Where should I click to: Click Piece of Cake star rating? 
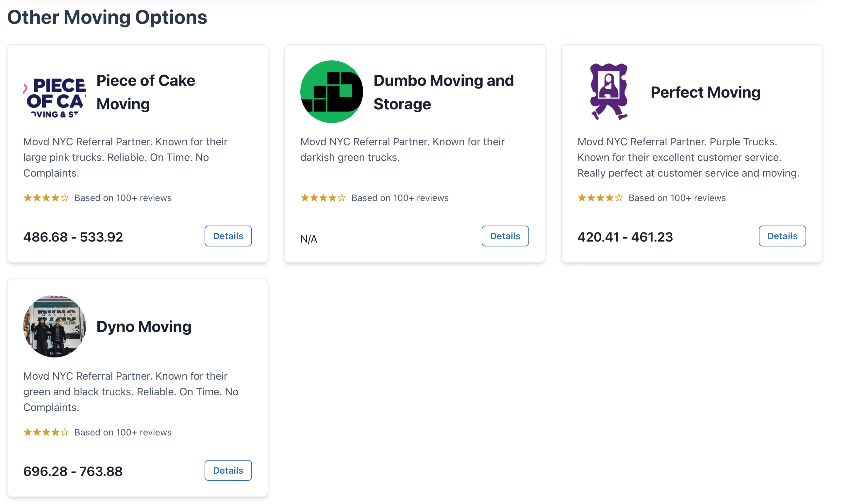click(x=46, y=198)
